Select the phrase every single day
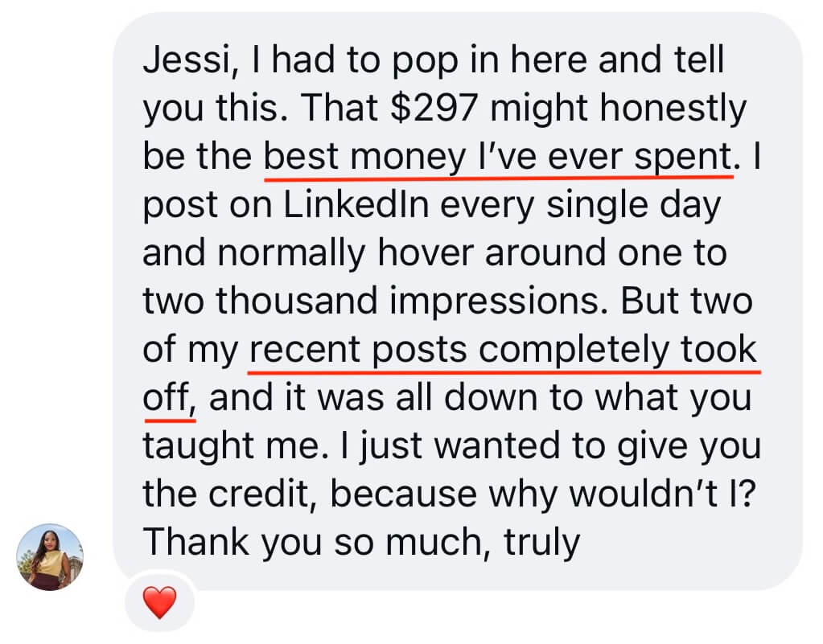Screen dimensions: 823x644 (x=580, y=204)
